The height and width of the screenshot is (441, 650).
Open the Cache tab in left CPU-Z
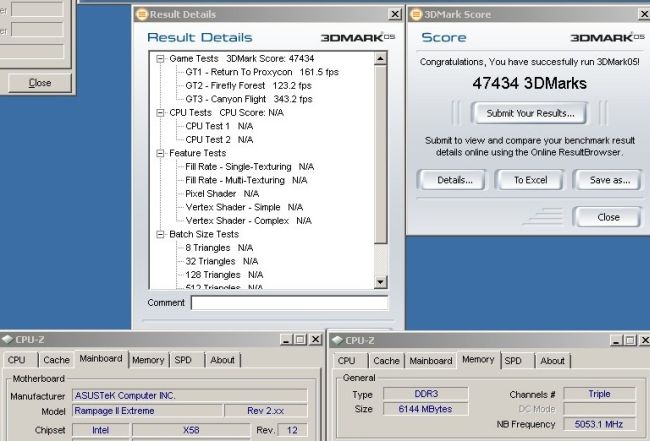click(x=56, y=360)
